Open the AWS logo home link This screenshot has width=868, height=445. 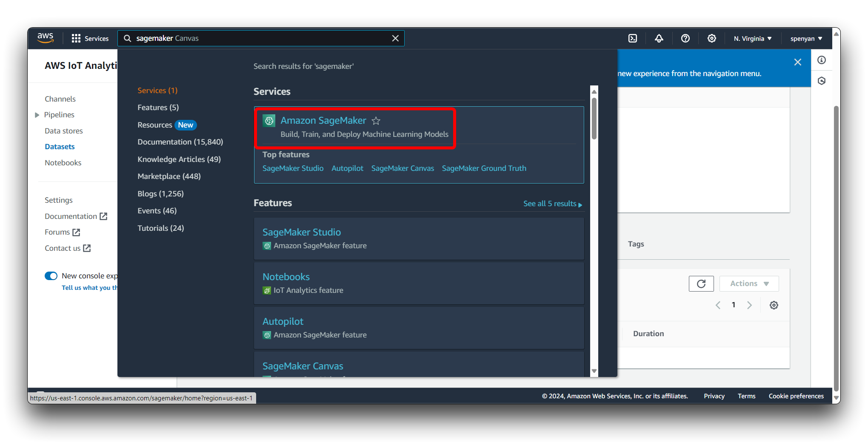point(45,38)
